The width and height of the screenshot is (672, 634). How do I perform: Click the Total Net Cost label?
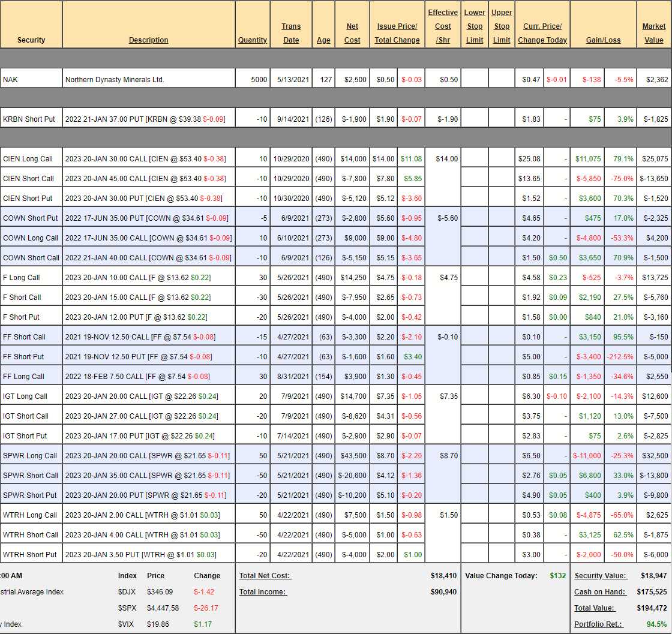(x=265, y=576)
